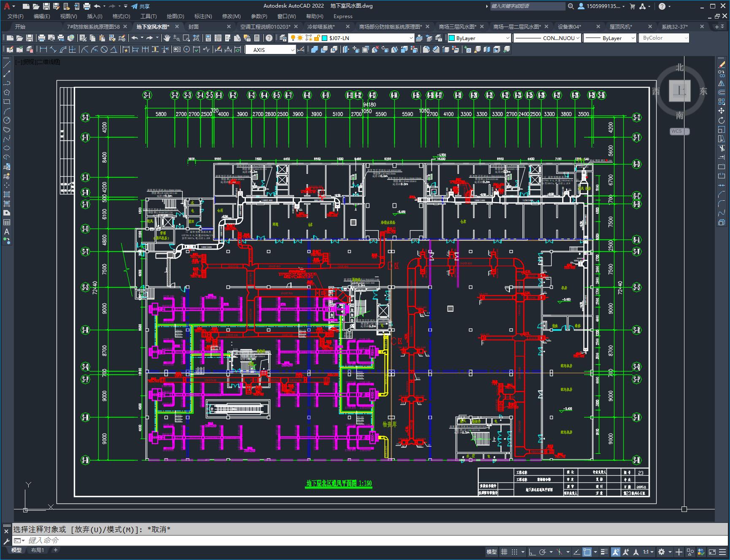Toggle the grid display in status bar
This screenshot has width=730, height=560.
[x=504, y=552]
